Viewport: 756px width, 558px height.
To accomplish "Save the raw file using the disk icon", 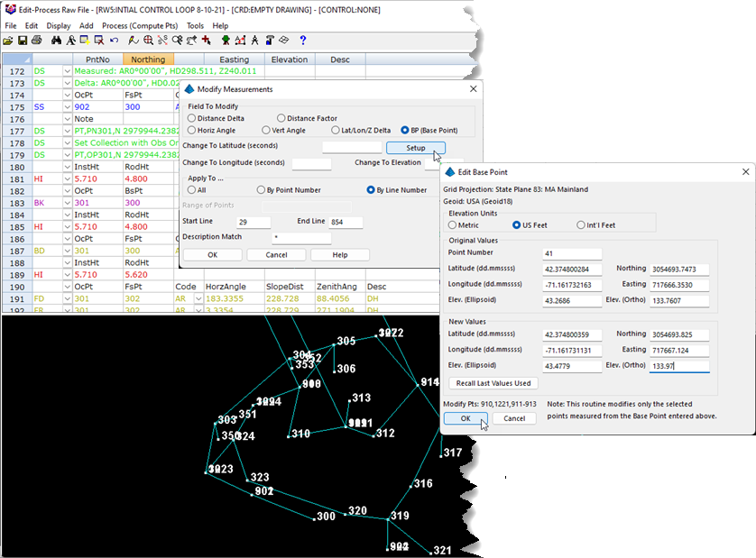I will [23, 41].
